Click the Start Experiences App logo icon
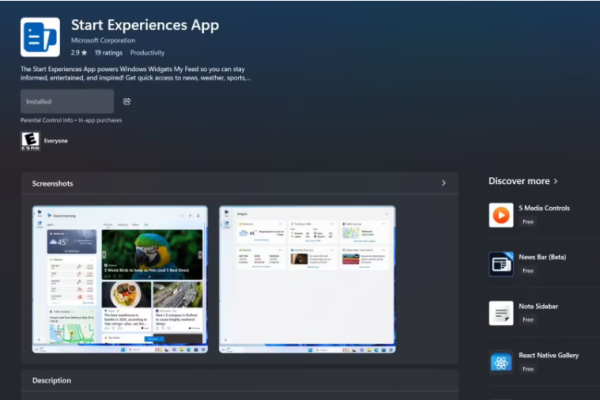 [40, 37]
